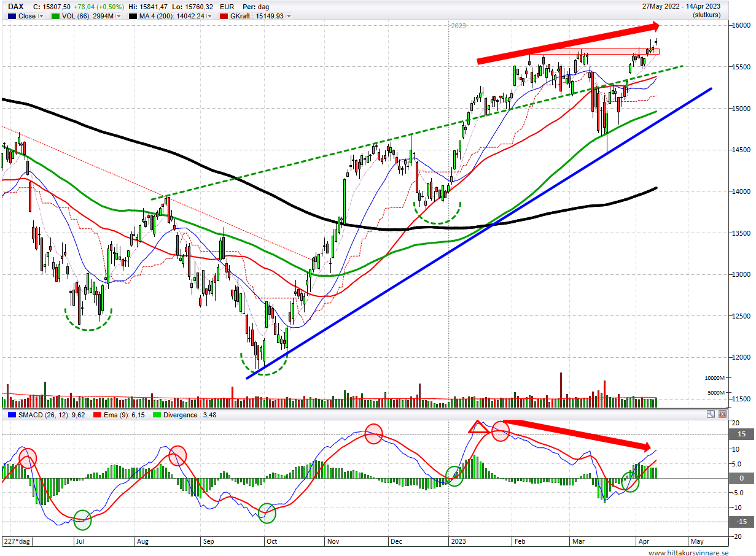
Task: Click the Feb label on time axis
Action: tap(520, 542)
